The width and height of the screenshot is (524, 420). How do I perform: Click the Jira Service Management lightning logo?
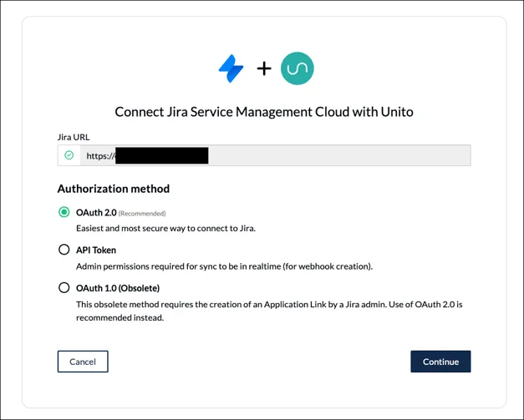231,68
